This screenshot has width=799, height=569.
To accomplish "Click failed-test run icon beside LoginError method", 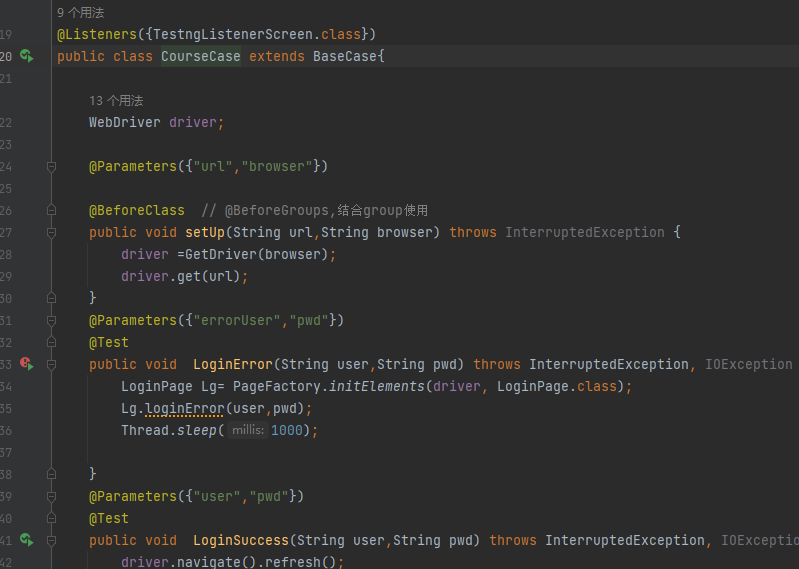I will pos(26,364).
